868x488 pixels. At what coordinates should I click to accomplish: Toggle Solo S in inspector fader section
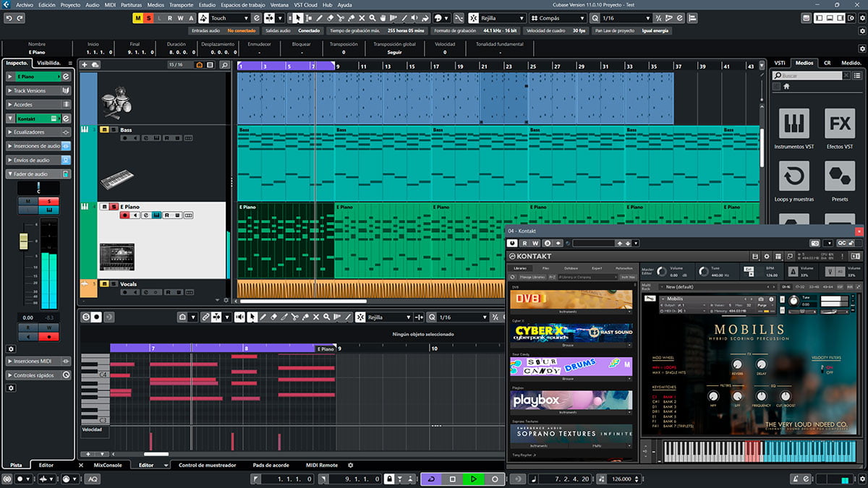click(x=49, y=201)
